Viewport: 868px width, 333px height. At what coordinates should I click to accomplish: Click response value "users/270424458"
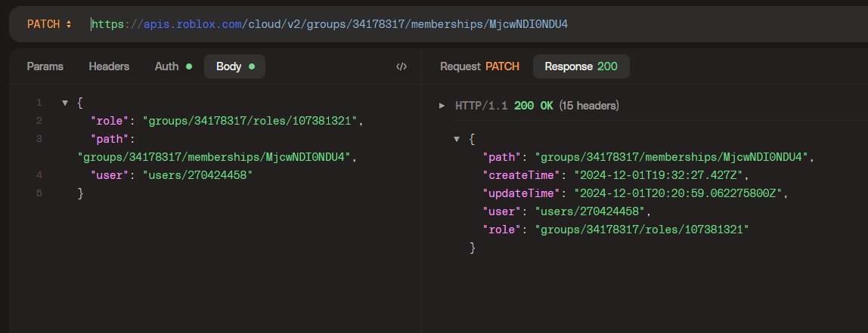click(x=590, y=211)
